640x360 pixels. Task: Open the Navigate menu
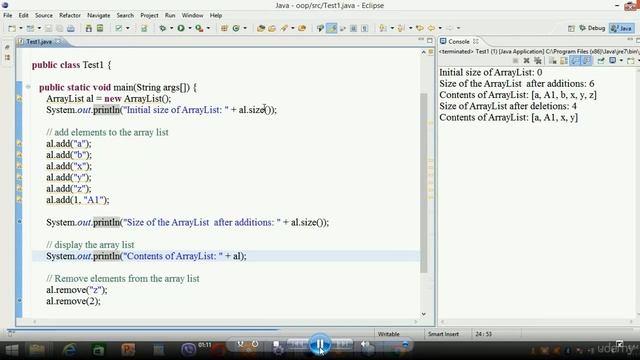(98, 15)
